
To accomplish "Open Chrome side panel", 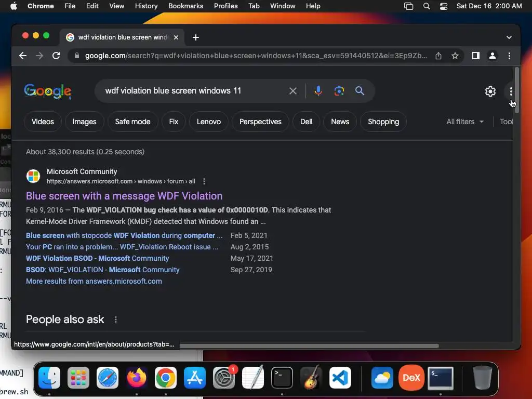I will pos(476,56).
